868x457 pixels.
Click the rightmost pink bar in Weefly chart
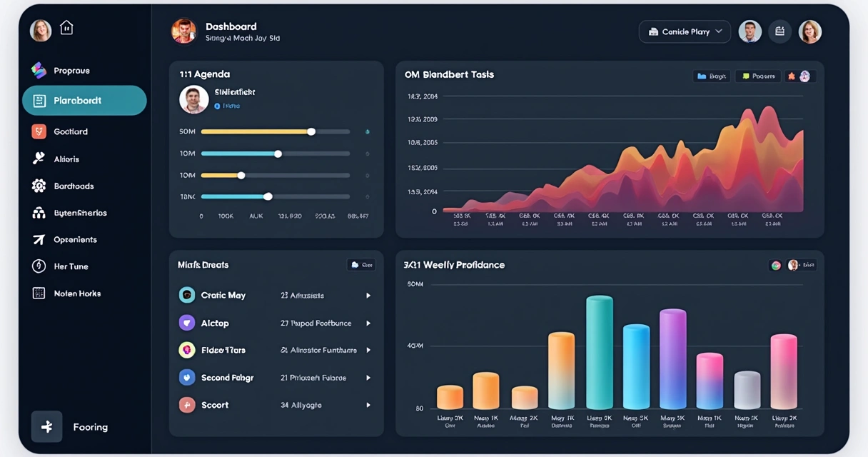pyautogui.click(x=784, y=371)
